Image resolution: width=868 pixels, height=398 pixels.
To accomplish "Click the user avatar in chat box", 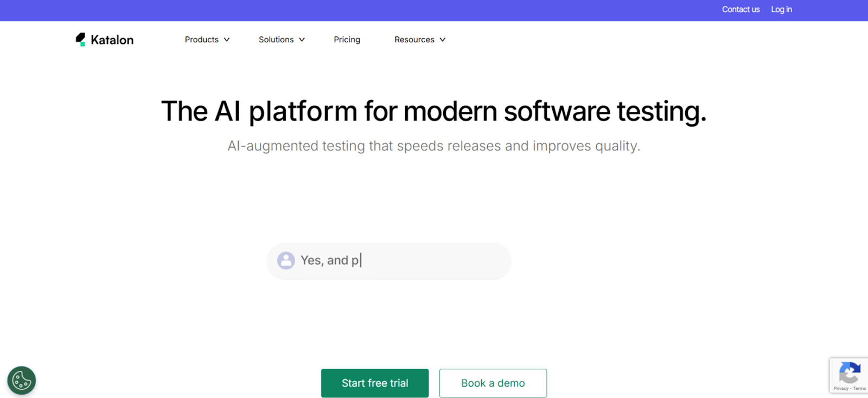I will pos(286,261).
